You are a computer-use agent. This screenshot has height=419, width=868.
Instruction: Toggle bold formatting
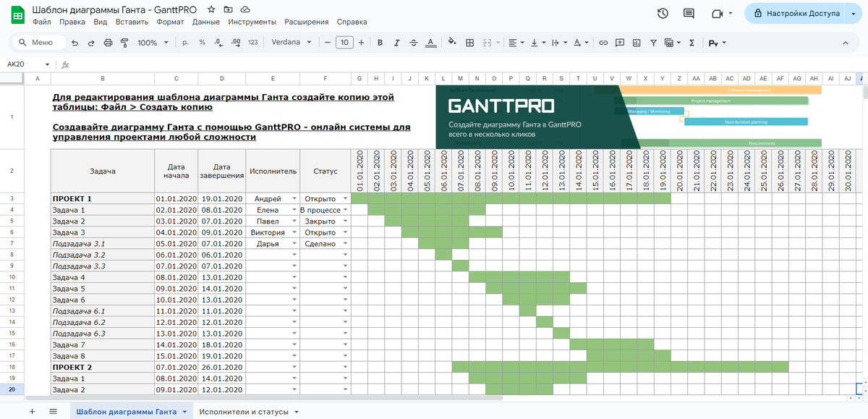380,43
